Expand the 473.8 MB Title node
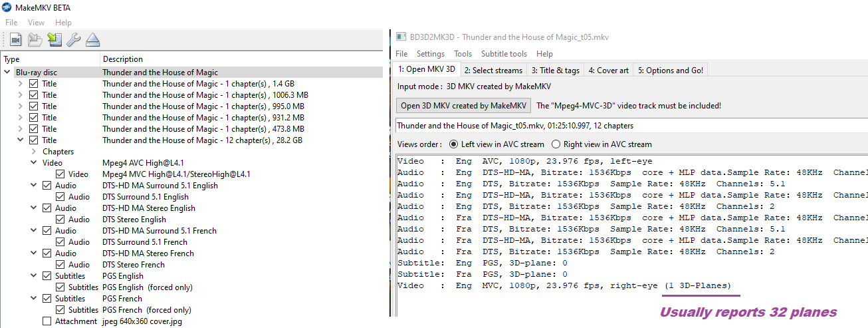The image size is (868, 328). click(x=21, y=129)
